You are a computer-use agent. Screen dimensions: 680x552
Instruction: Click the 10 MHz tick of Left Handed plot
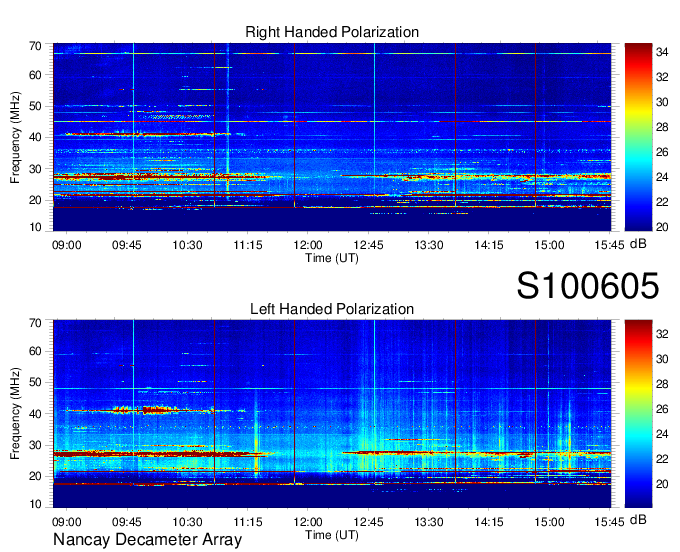pos(35,504)
